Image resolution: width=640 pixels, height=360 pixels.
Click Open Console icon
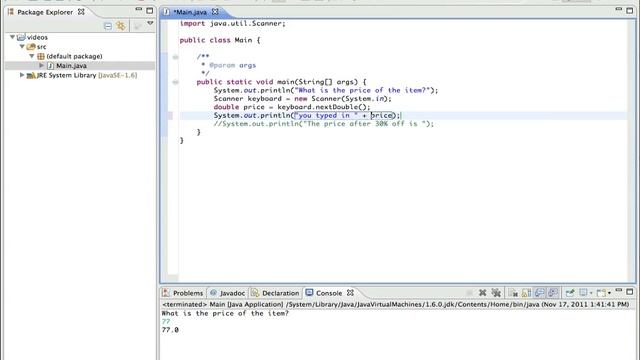click(x=601, y=293)
